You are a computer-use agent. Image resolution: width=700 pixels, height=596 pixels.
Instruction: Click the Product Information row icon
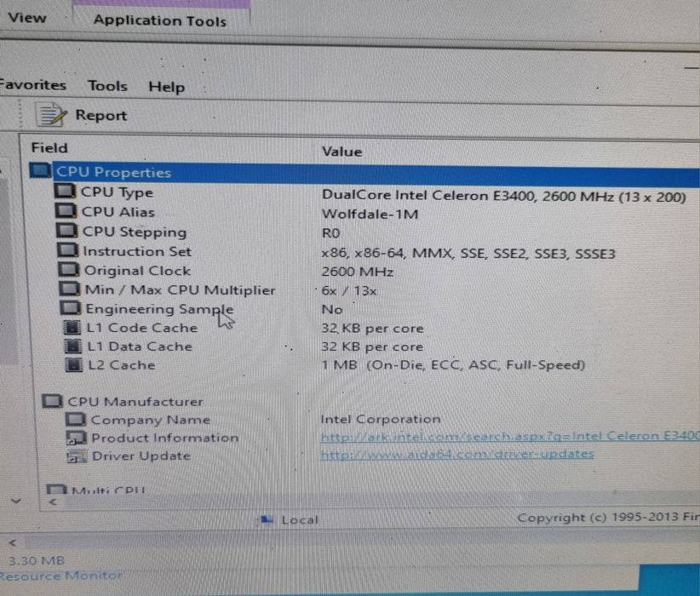coord(77,438)
